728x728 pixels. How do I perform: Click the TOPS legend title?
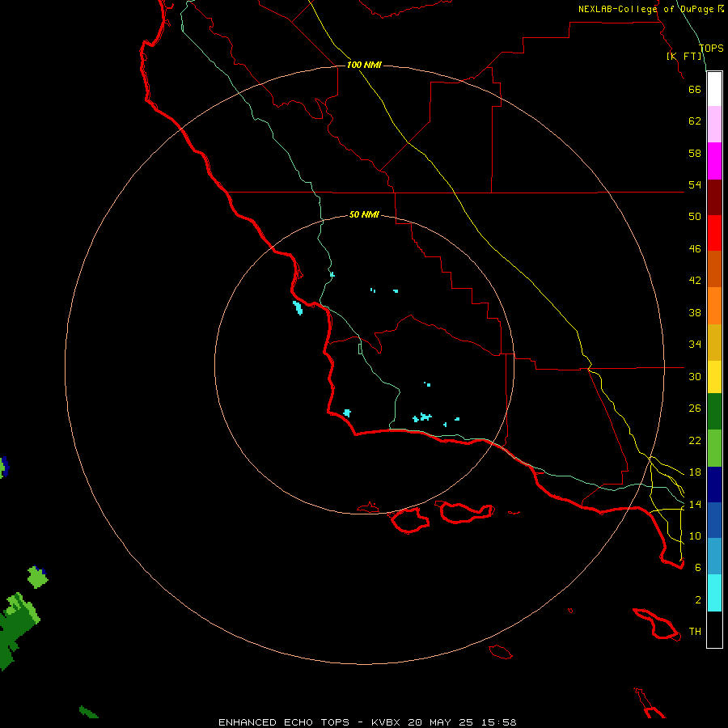[x=711, y=48]
